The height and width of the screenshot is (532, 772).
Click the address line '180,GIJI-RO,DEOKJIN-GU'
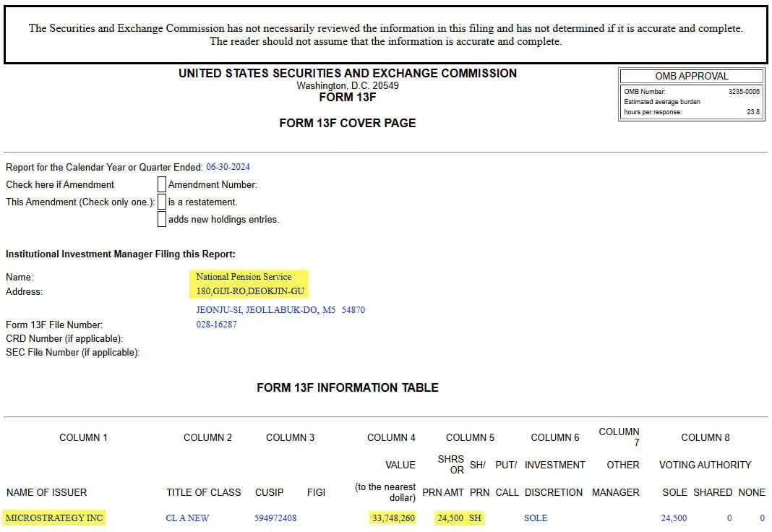coord(250,291)
